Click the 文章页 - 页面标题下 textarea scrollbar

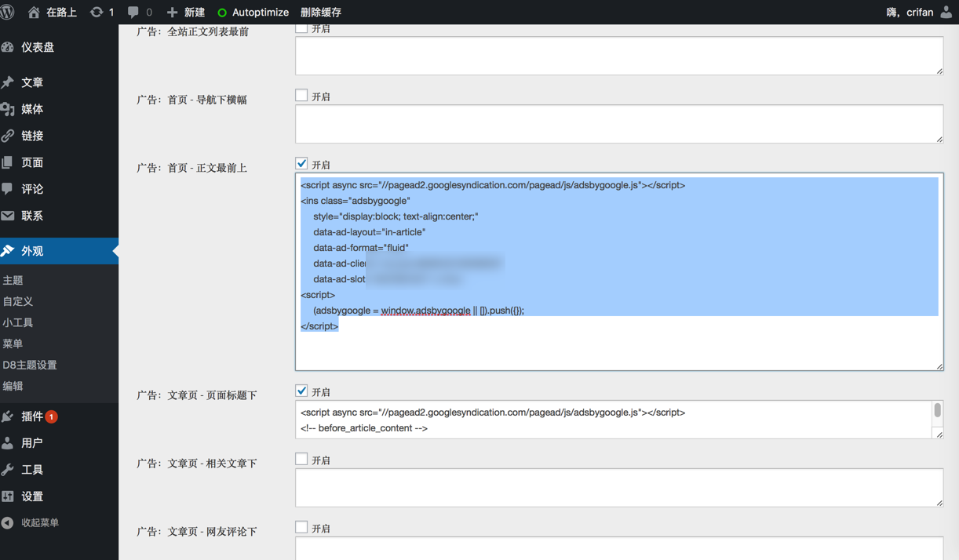tap(937, 411)
